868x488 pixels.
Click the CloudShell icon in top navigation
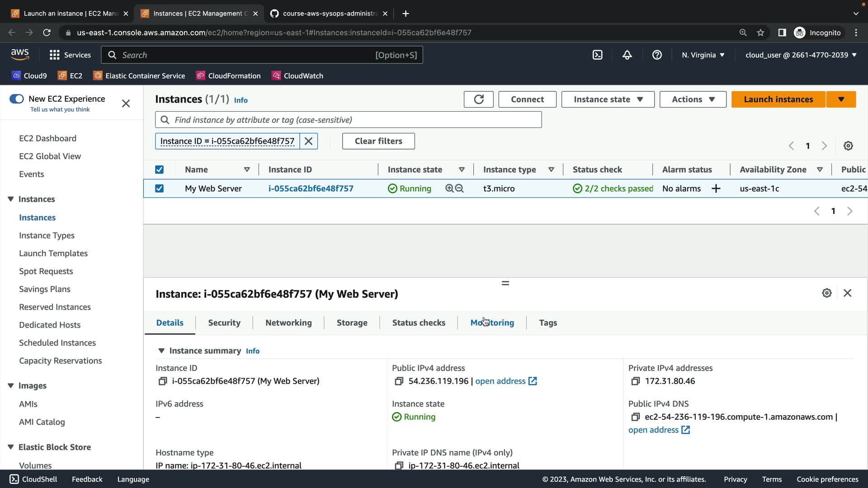(x=597, y=55)
